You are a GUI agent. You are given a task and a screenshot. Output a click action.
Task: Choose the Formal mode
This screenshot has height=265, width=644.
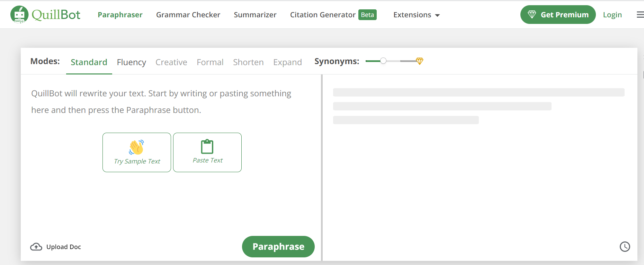point(210,62)
